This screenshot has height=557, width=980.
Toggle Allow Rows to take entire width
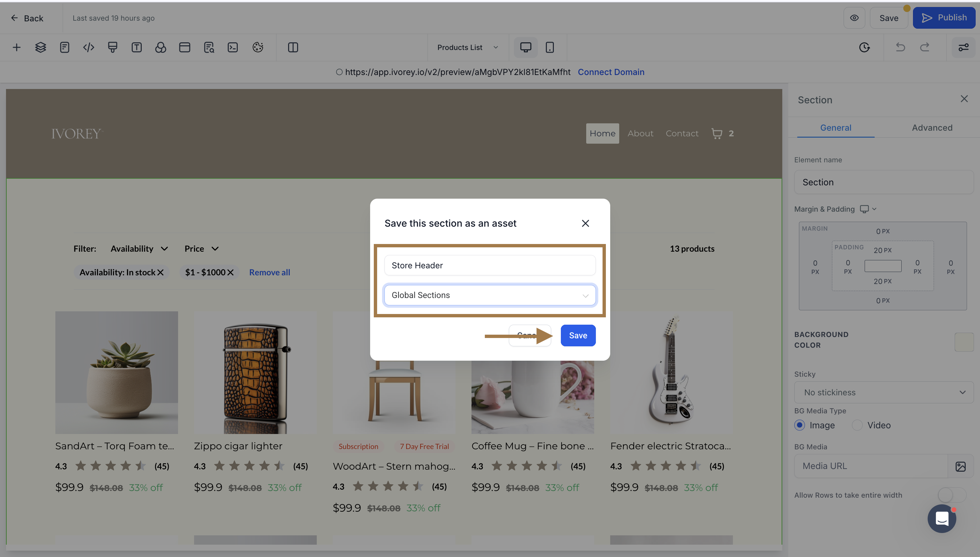[x=952, y=495]
